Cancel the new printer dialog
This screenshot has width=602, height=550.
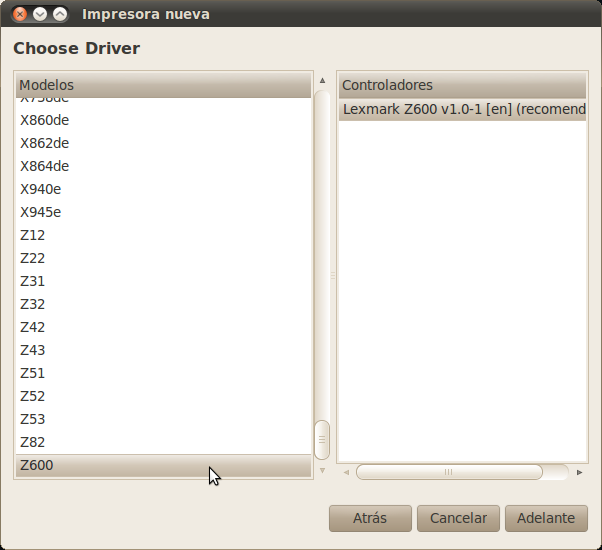point(458,518)
